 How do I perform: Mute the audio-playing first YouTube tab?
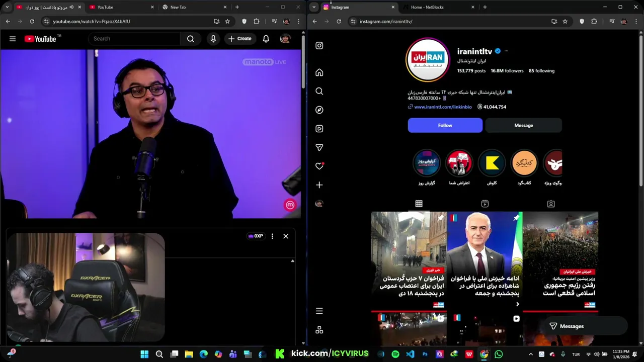[x=71, y=7]
